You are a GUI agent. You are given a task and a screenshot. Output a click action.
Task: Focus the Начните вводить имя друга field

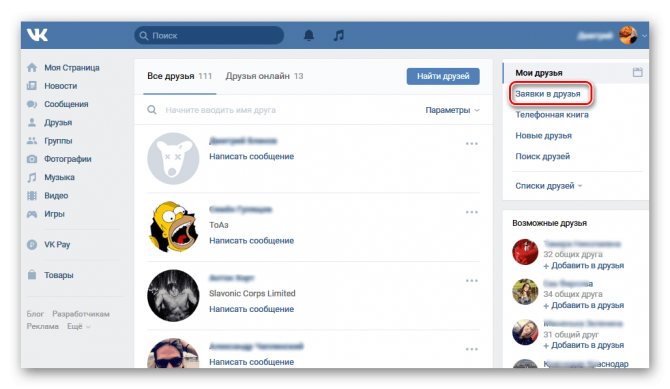click(x=220, y=110)
